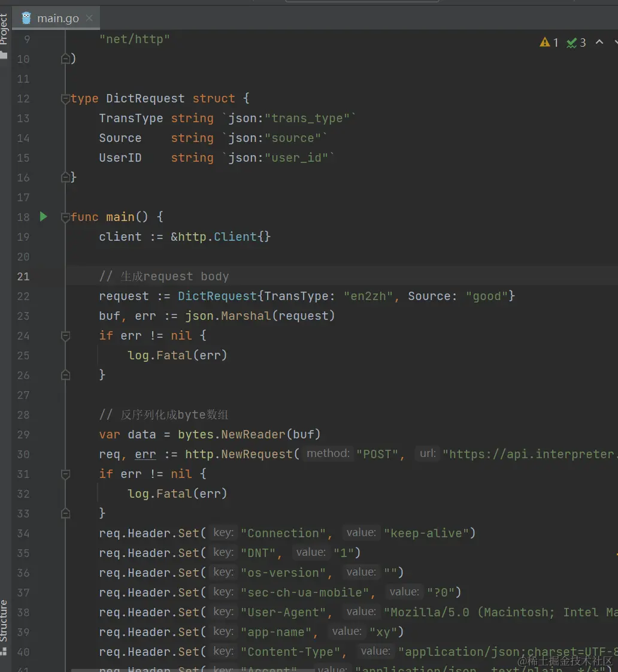Click the underlined err variable on line 30
This screenshot has height=672, width=618.
[146, 454]
